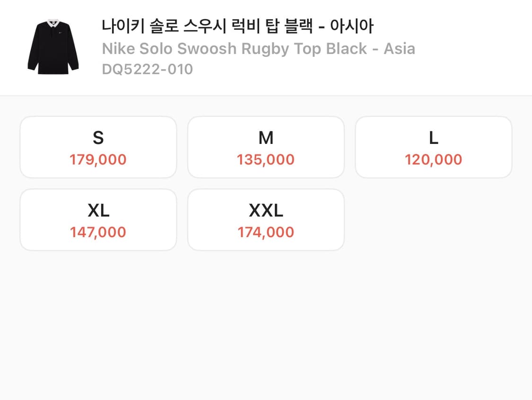
Task: Click the 147,000 price under size XL
Action: [x=98, y=232]
